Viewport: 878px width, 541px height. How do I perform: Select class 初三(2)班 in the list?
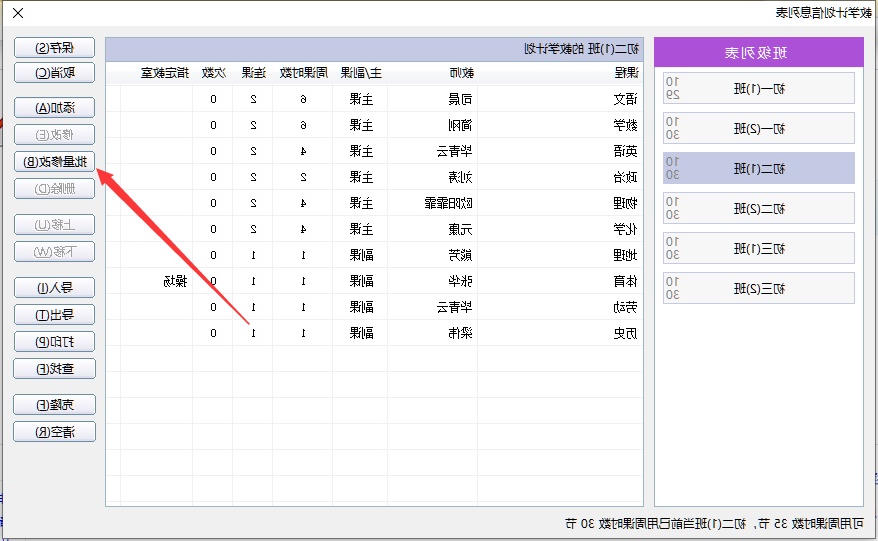coord(759,288)
